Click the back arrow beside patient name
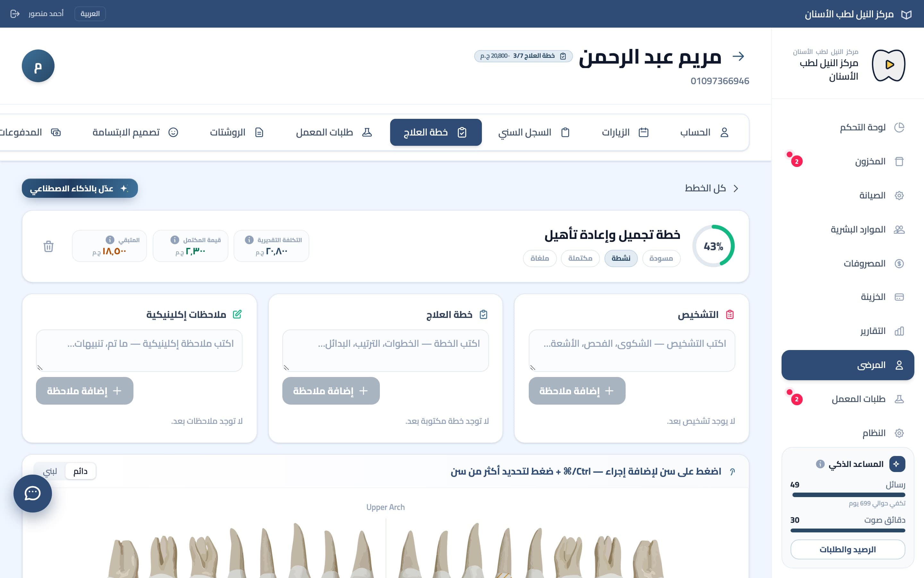Image resolution: width=924 pixels, height=578 pixels. (739, 57)
